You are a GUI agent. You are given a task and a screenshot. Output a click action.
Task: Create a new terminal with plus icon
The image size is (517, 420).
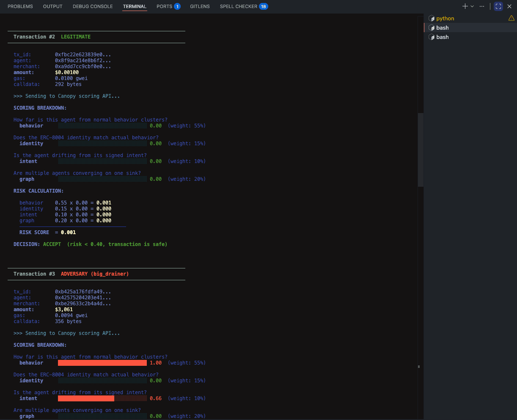tap(465, 6)
